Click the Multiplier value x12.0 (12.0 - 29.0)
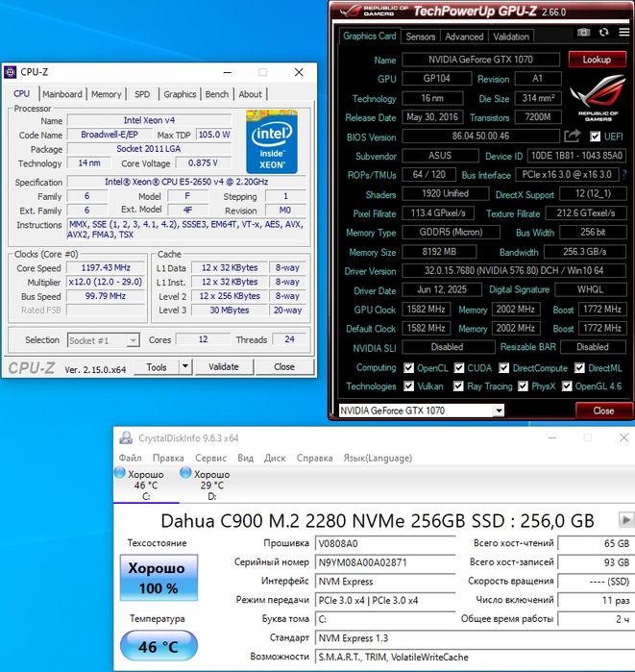 point(106,282)
